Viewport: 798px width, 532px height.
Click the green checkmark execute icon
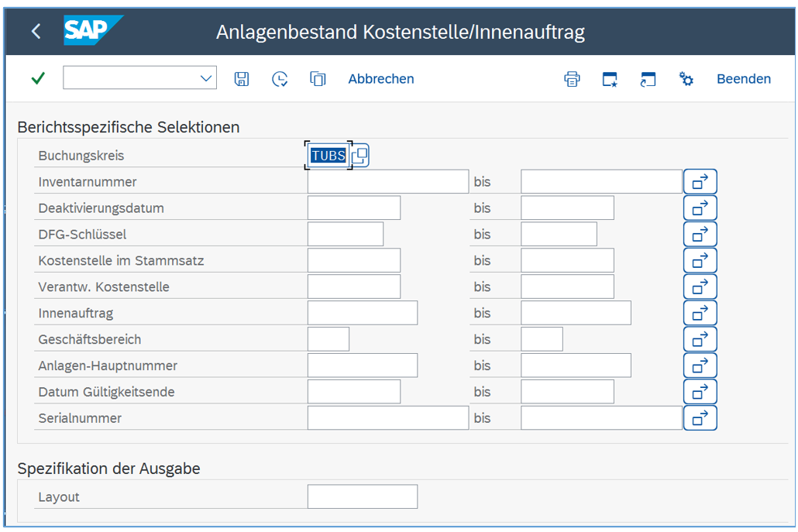coord(37,78)
